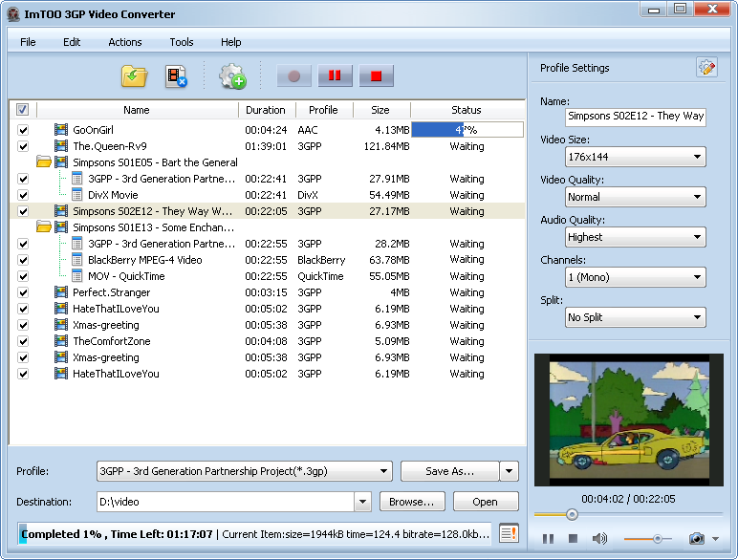The image size is (738, 560).
Task: Open the conversion log icon at the bottom
Action: point(509,533)
